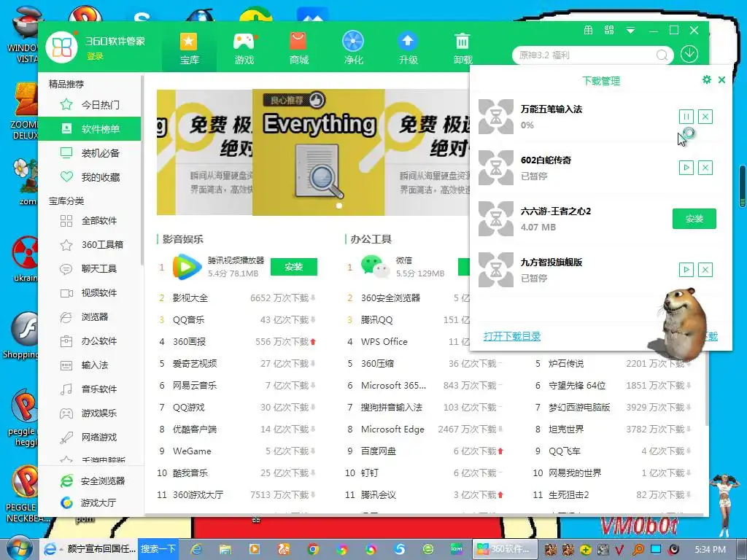
Task: Click the 登录 login link
Action: pos(95,56)
